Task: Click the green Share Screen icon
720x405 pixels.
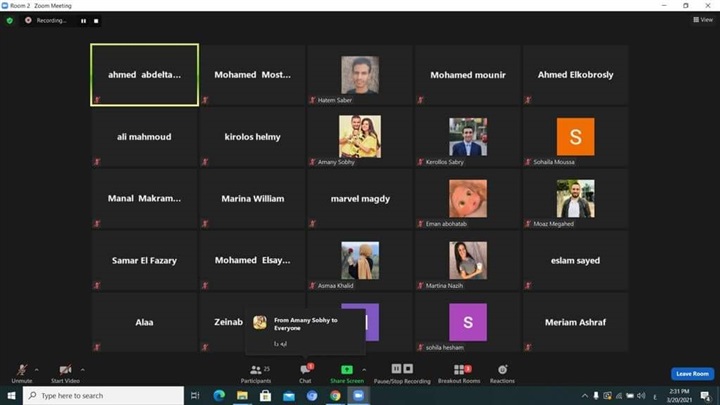Action: (x=347, y=371)
